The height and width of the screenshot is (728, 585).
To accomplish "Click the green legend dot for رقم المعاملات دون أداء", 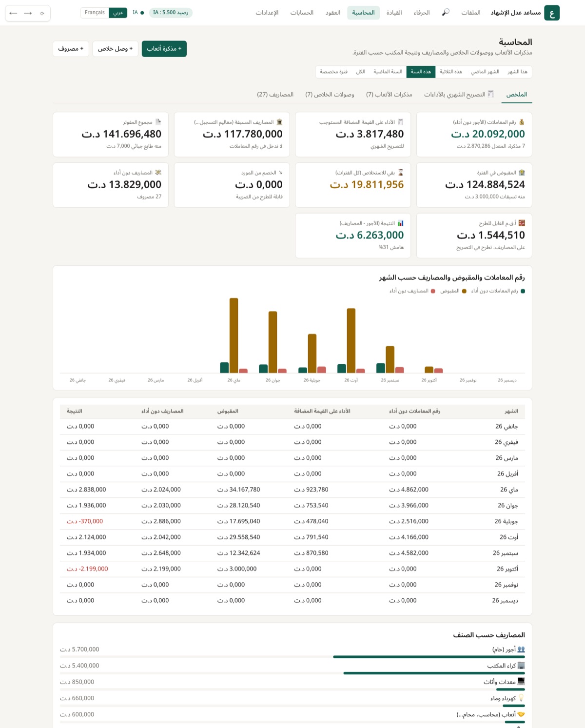I will (x=523, y=291).
